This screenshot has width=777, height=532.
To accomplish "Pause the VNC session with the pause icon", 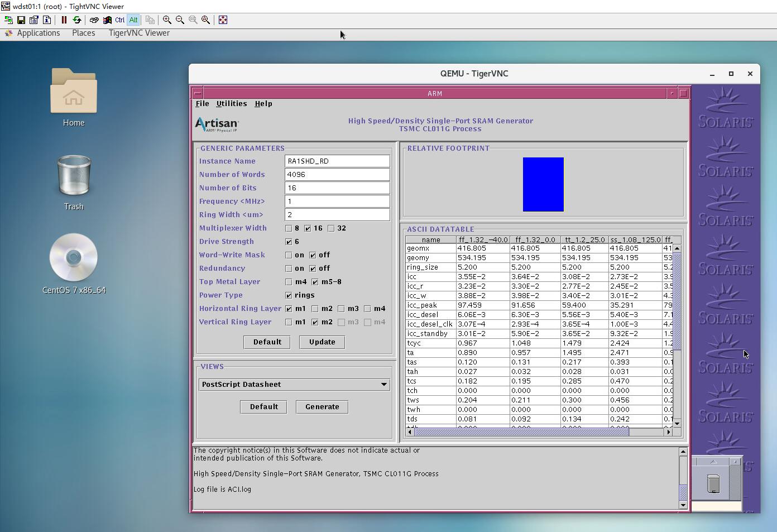I will [64, 20].
